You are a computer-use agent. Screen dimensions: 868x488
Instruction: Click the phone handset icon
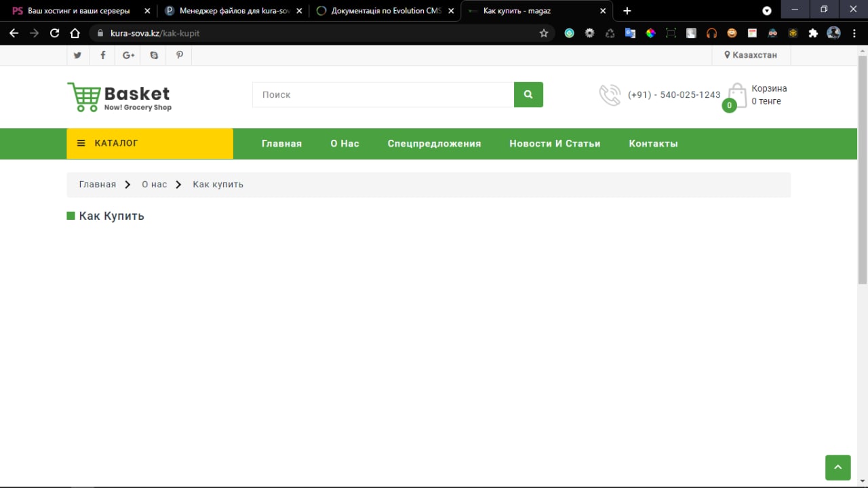tap(610, 95)
